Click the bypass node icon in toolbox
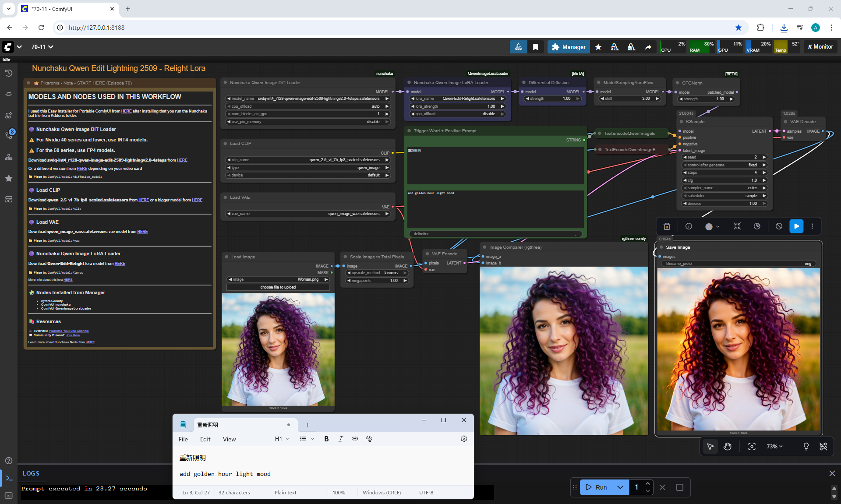This screenshot has height=504, width=841. 779,226
